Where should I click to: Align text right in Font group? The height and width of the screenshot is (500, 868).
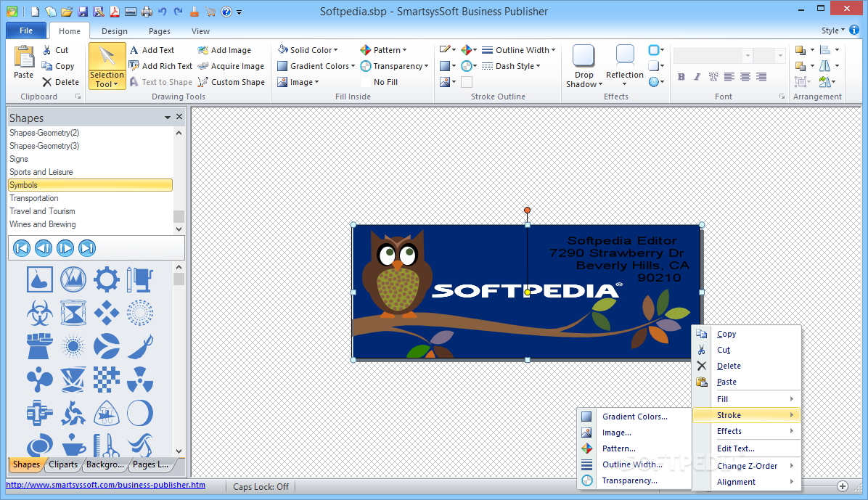point(761,77)
